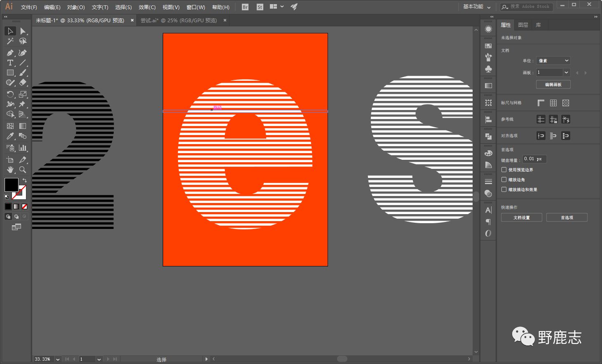Select the Hand tool

[10, 169]
